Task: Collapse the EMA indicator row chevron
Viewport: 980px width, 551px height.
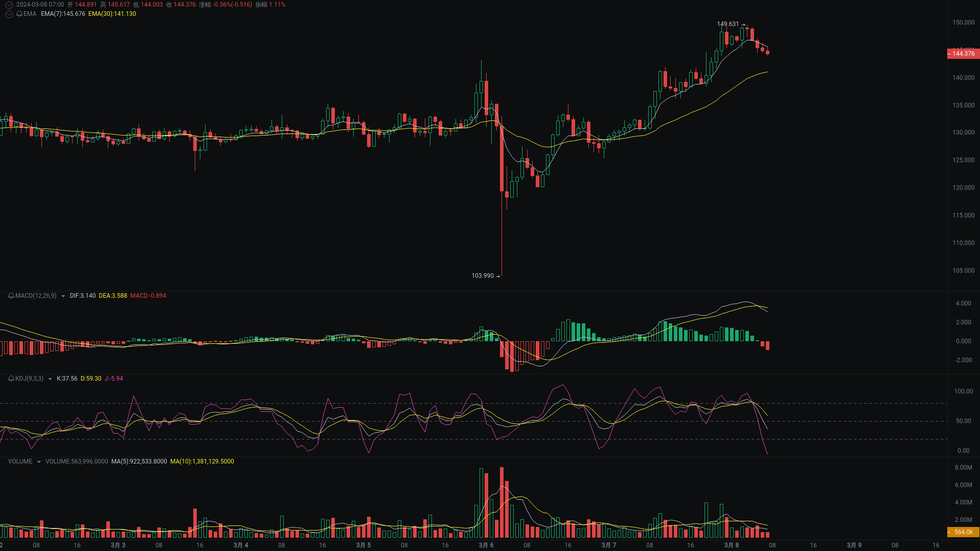Action: [x=9, y=14]
